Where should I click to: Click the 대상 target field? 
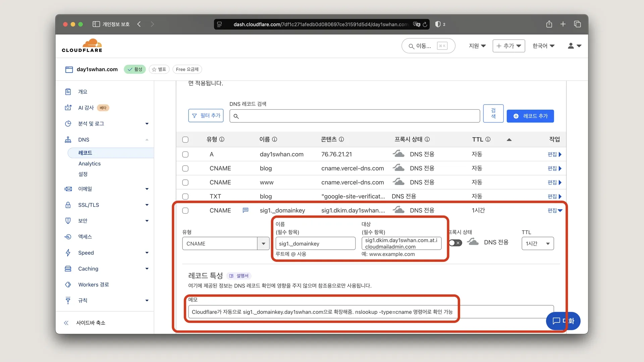[401, 243]
